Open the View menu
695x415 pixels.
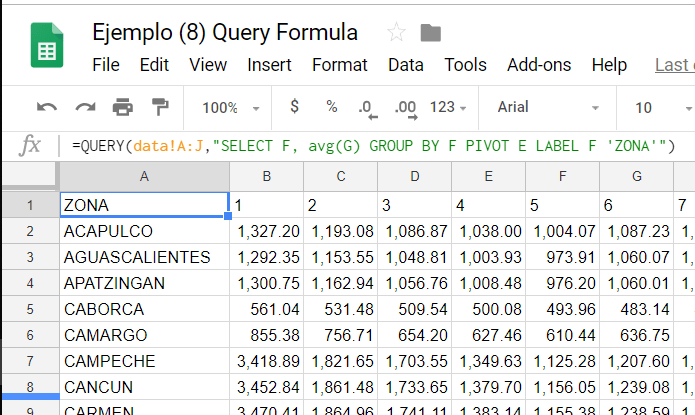(x=208, y=65)
